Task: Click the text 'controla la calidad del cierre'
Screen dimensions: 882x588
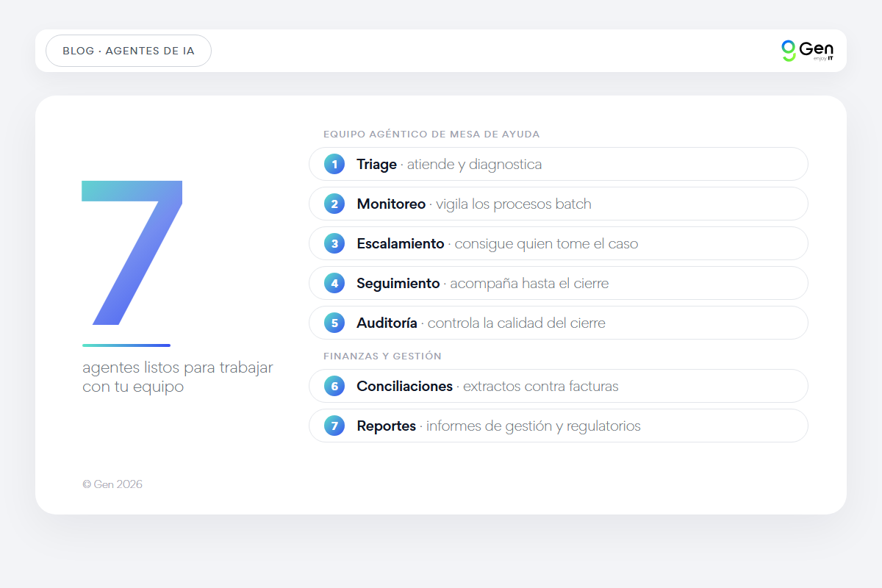Action: point(517,323)
